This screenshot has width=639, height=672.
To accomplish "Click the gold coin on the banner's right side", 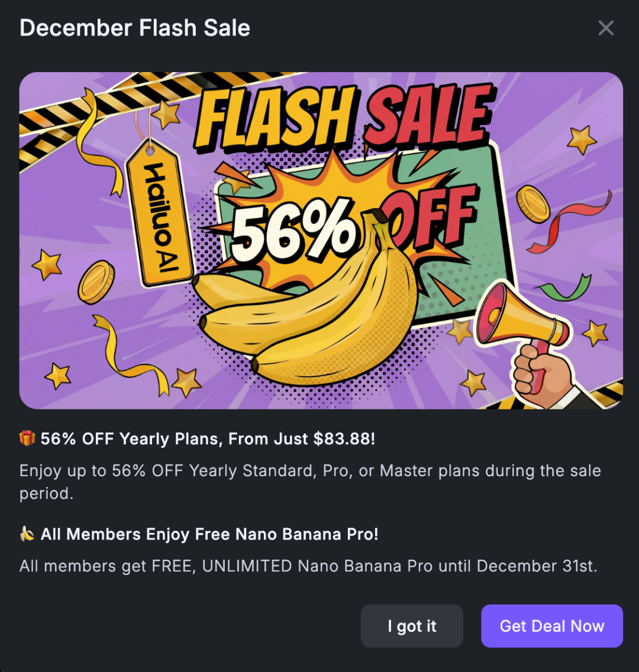I will pyautogui.click(x=532, y=203).
